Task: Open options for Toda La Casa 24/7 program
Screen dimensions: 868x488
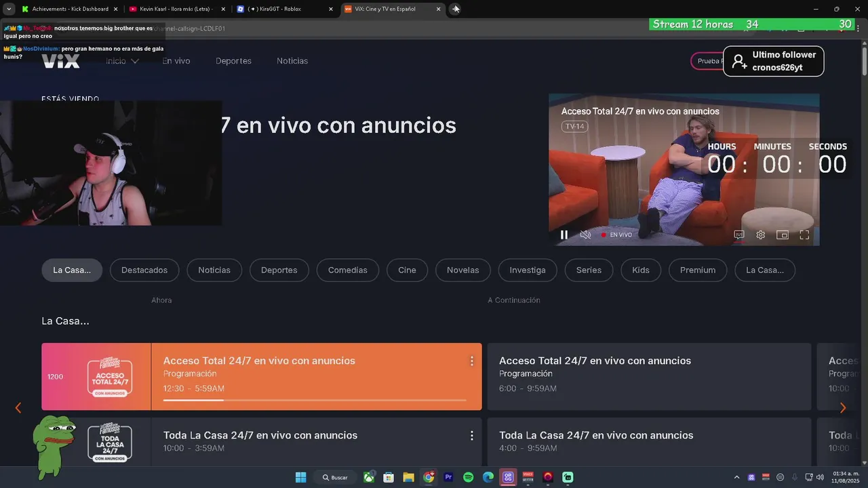Action: [472, 436]
